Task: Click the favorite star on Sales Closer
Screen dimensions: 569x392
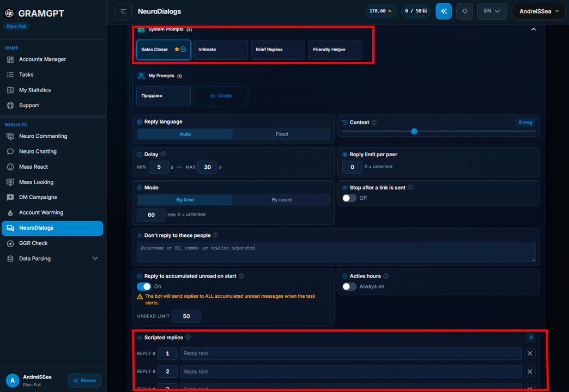Action: tap(177, 50)
